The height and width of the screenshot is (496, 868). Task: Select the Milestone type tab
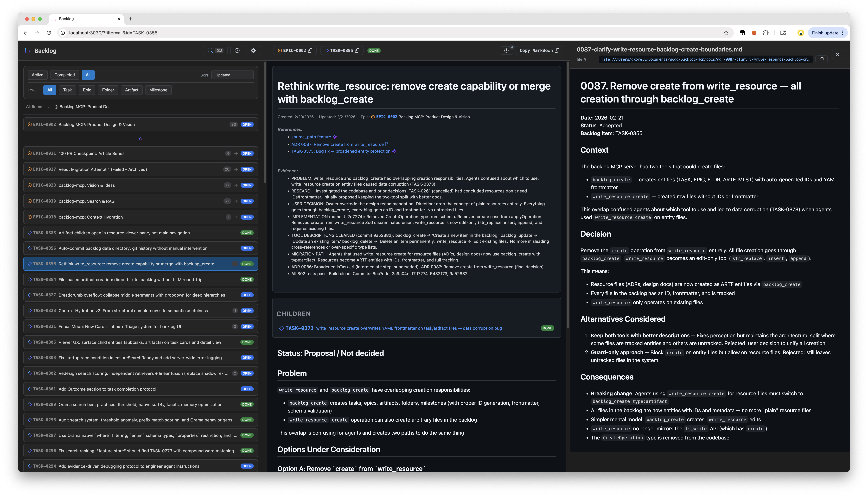[x=158, y=90]
